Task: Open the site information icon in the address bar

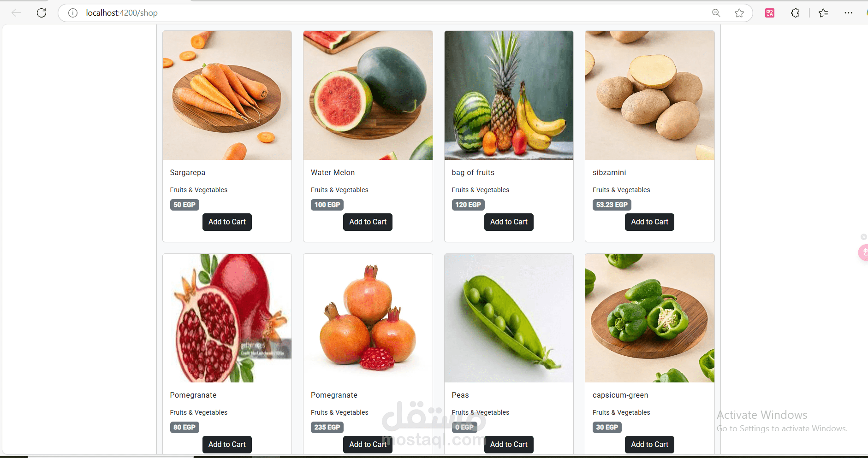Action: tap(73, 13)
